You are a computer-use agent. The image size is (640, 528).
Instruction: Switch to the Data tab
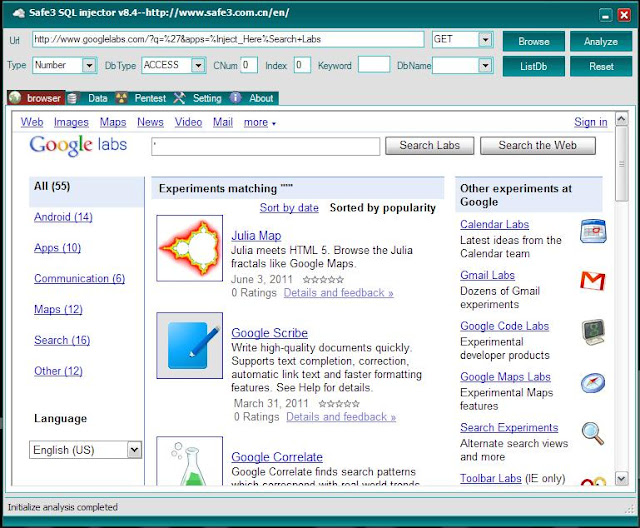pos(89,98)
